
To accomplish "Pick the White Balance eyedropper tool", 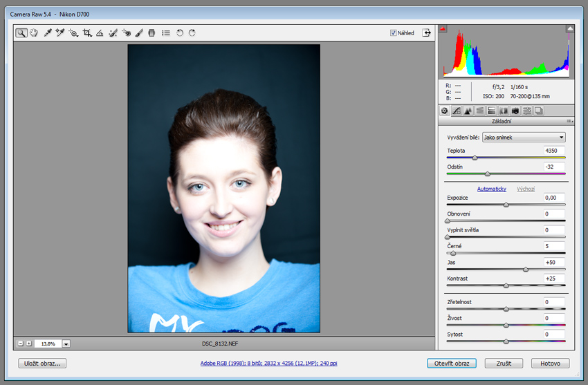I will 48,32.
